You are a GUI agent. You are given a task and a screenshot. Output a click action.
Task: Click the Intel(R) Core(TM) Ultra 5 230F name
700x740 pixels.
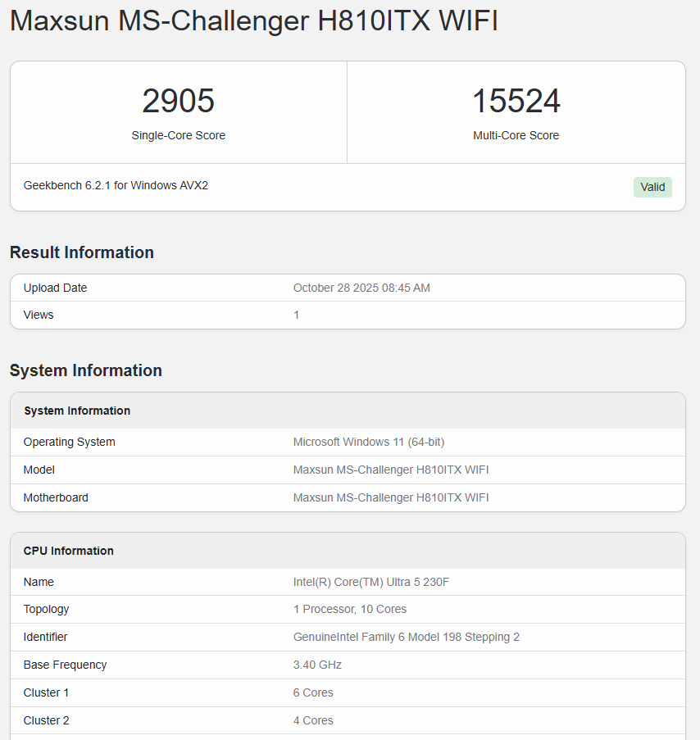[371, 582]
